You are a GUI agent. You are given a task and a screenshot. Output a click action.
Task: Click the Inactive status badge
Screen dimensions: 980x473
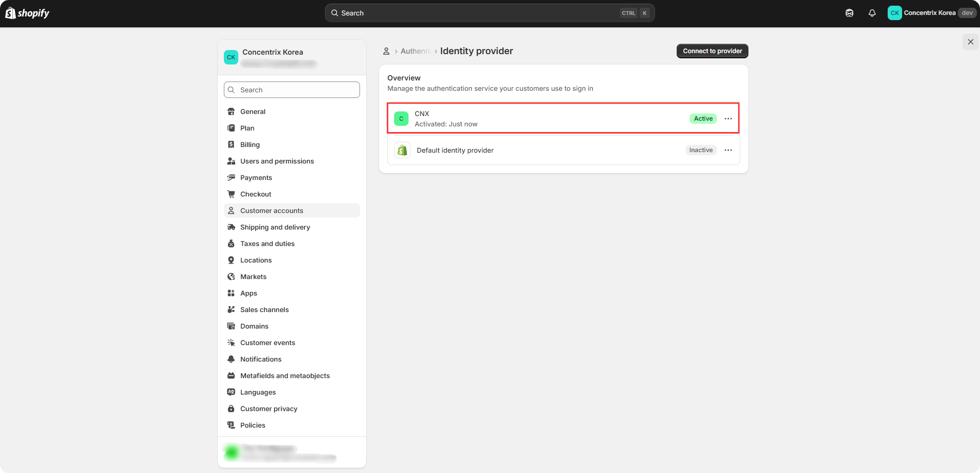click(x=701, y=150)
